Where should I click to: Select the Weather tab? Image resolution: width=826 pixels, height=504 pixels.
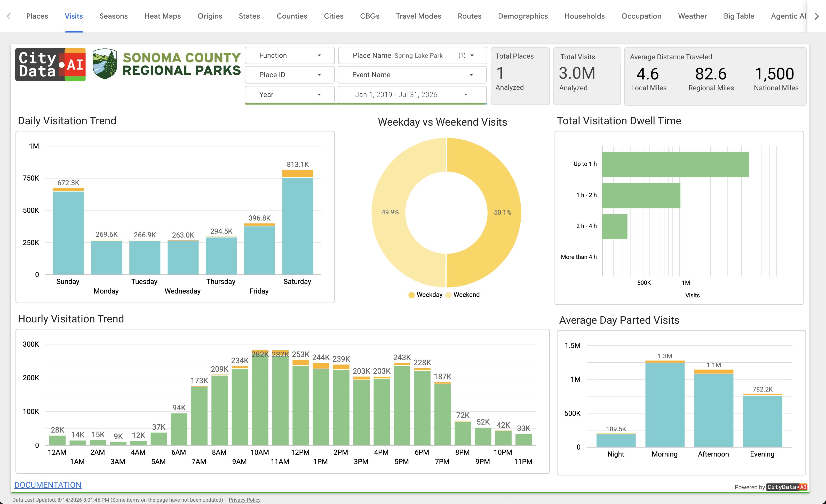pyautogui.click(x=693, y=16)
